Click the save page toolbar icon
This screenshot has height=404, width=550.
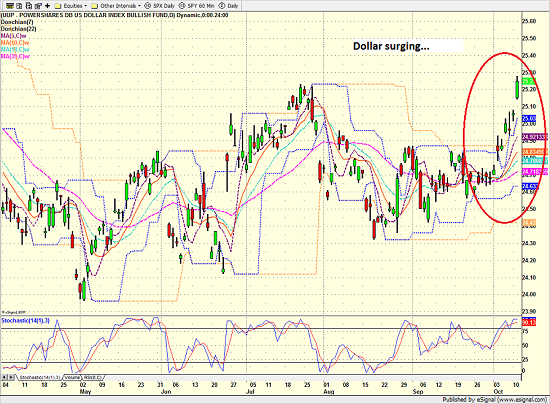pyautogui.click(x=29, y=6)
